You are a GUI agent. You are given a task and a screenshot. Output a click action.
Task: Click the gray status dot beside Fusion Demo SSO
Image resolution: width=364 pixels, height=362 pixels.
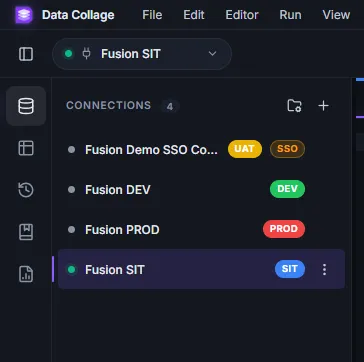(71, 149)
